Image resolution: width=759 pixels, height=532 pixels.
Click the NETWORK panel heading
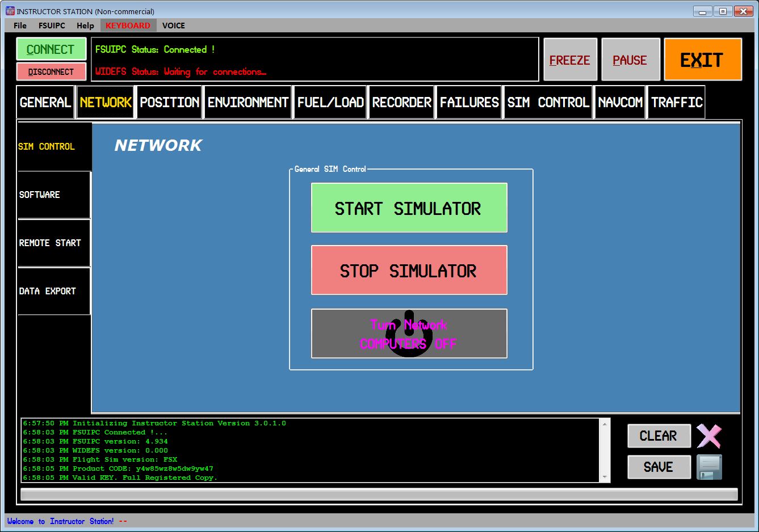pyautogui.click(x=158, y=145)
